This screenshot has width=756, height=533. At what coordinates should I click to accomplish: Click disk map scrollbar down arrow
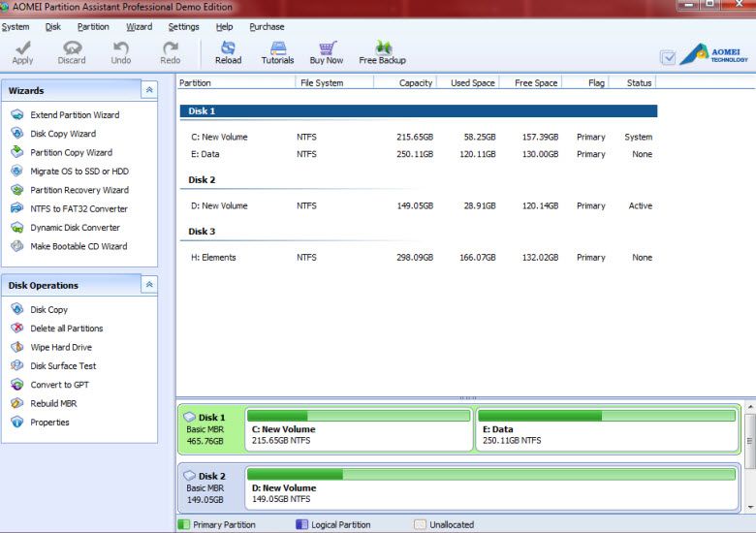coord(750,507)
